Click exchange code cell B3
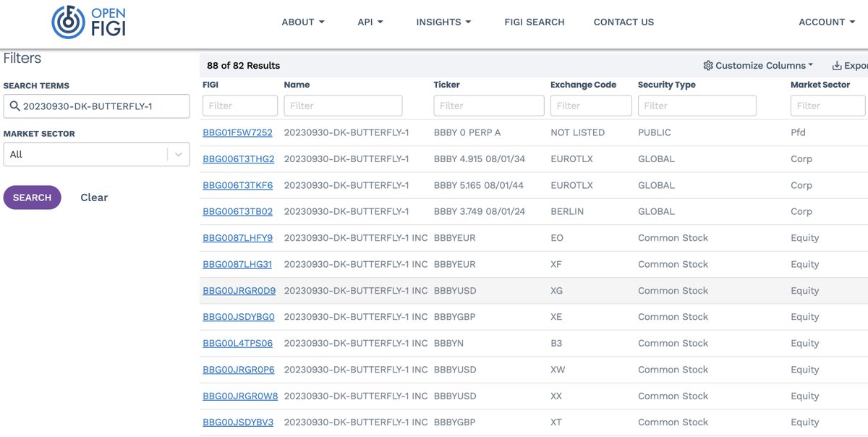Viewport: 868px width, 437px height. pos(556,343)
